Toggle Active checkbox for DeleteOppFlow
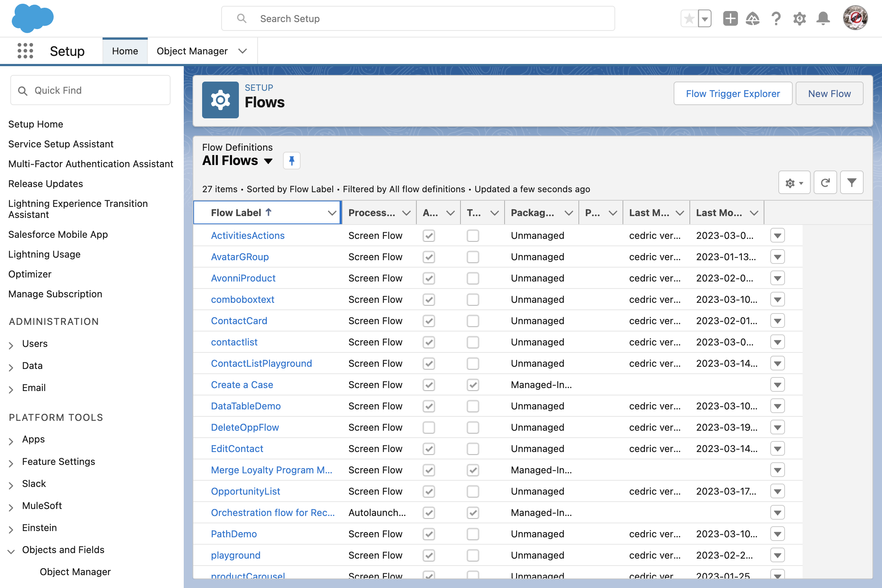 click(429, 427)
